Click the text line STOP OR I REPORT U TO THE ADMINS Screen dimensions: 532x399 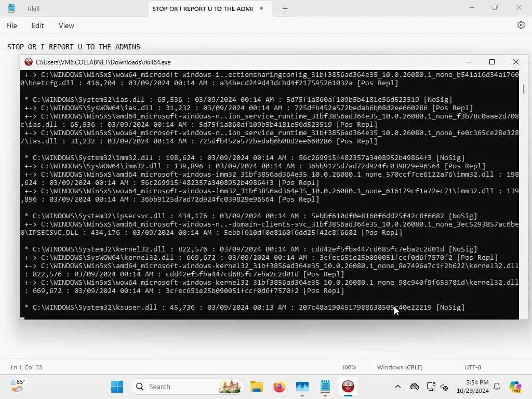click(74, 47)
